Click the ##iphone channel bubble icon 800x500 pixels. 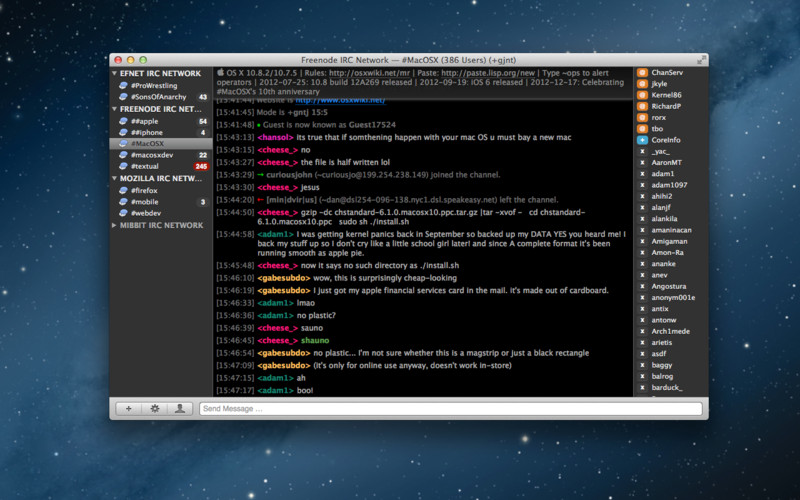[x=123, y=132]
